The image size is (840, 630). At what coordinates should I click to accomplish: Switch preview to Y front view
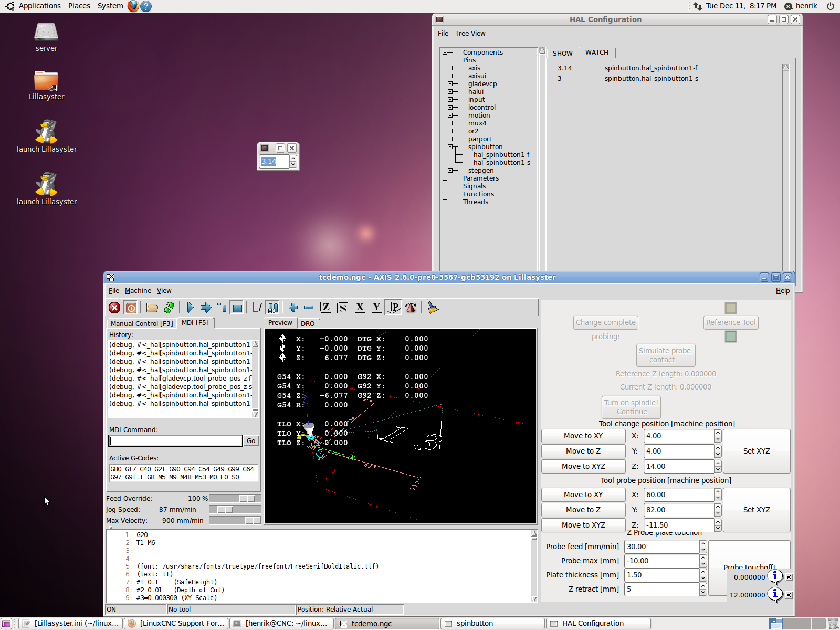(376, 308)
